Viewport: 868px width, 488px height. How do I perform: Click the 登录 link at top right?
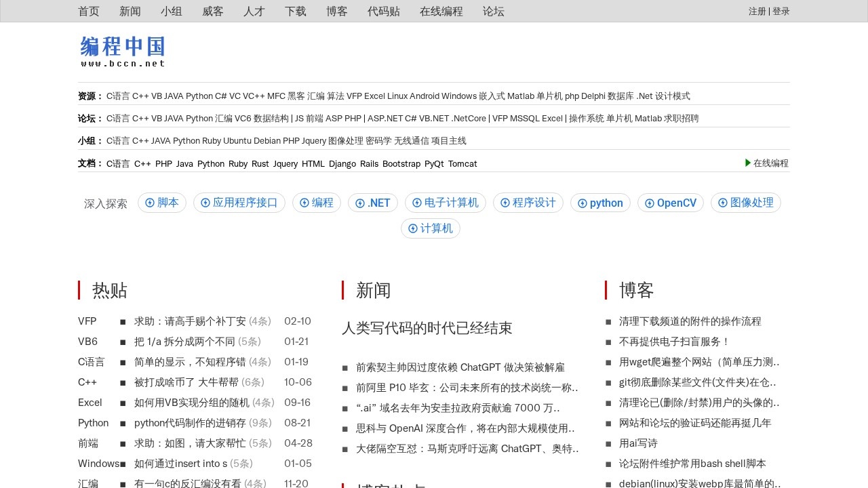pos(781,11)
